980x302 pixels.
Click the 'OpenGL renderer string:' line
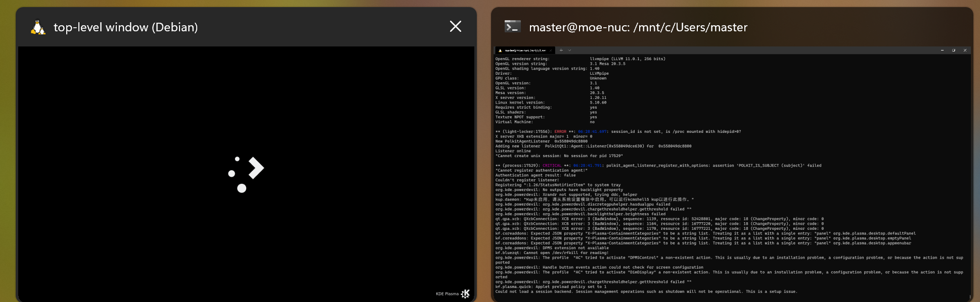click(x=522, y=59)
